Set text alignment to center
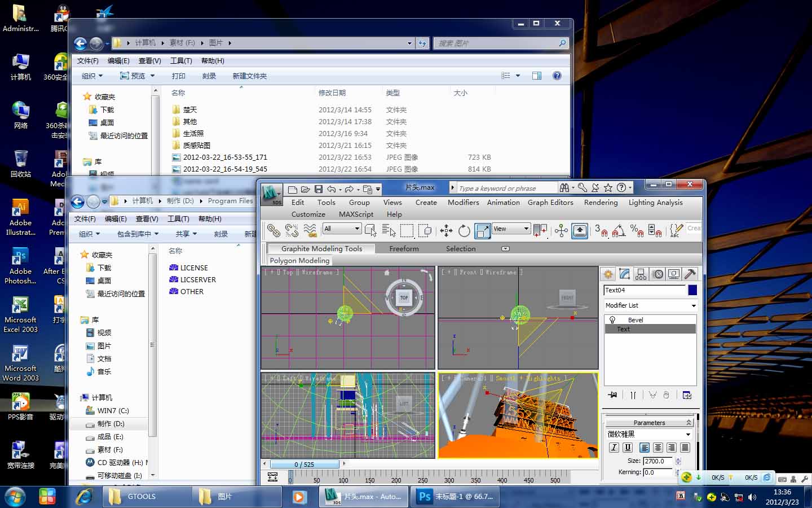Viewport: 812px width, 508px height. coord(658,448)
